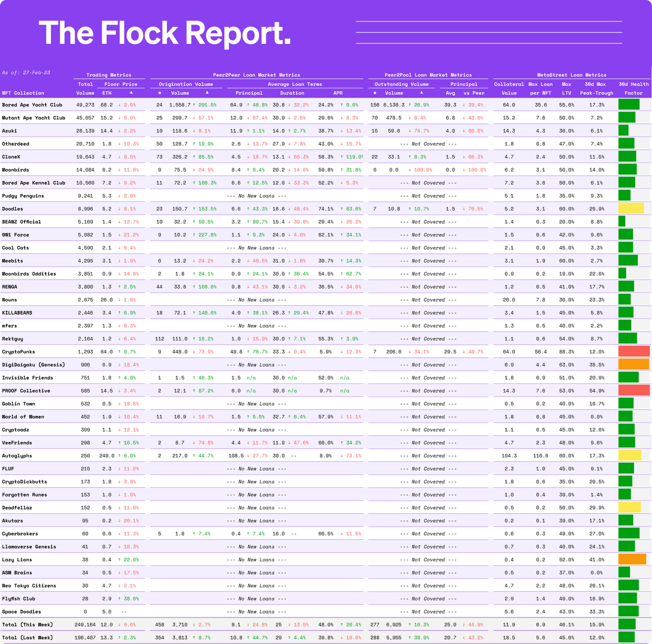This screenshot has height=644, width=652.
Task: Select the "Peer2Pool Loan Market Metrics" header
Action: point(428,75)
